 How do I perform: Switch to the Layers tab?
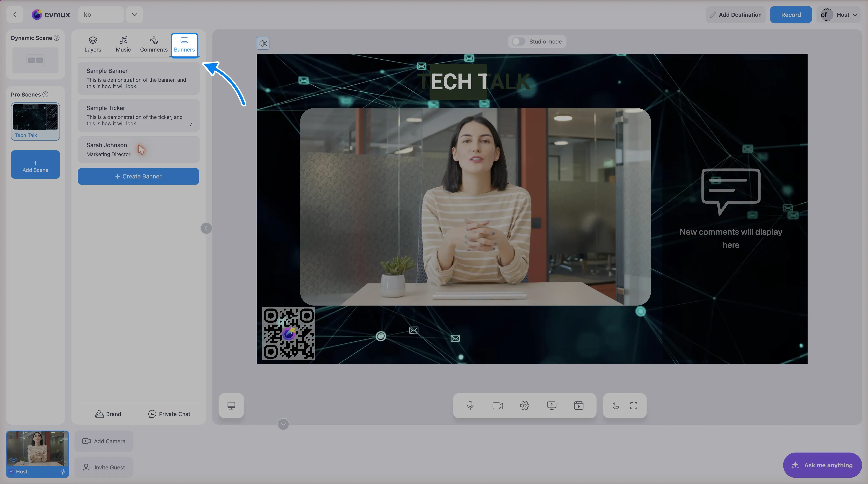coord(93,45)
